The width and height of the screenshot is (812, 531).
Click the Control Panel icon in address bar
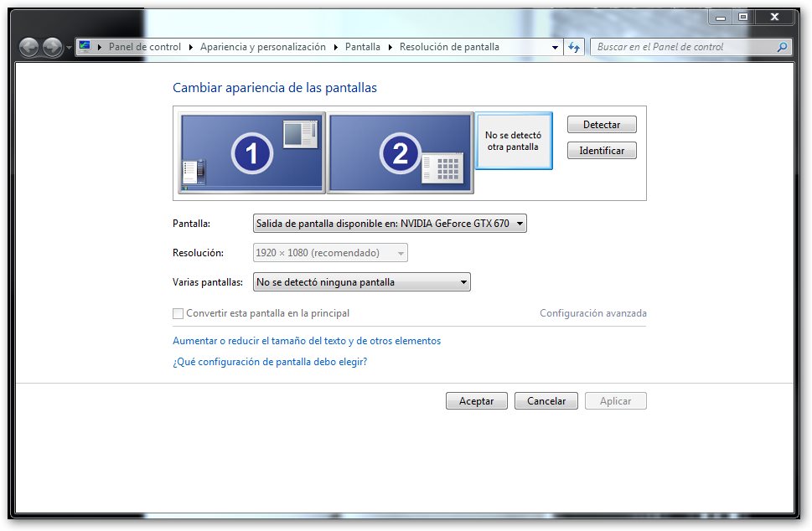pos(85,47)
